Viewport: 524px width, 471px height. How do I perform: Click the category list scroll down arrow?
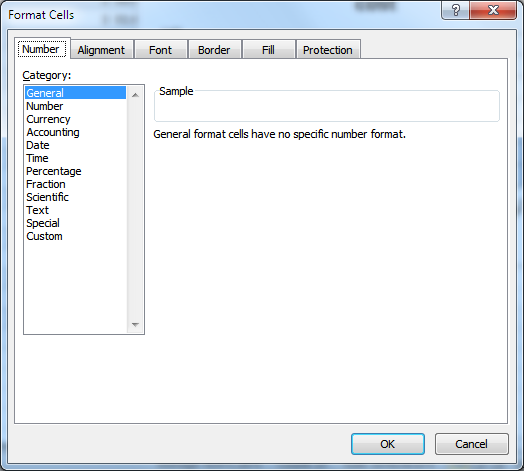(x=135, y=325)
